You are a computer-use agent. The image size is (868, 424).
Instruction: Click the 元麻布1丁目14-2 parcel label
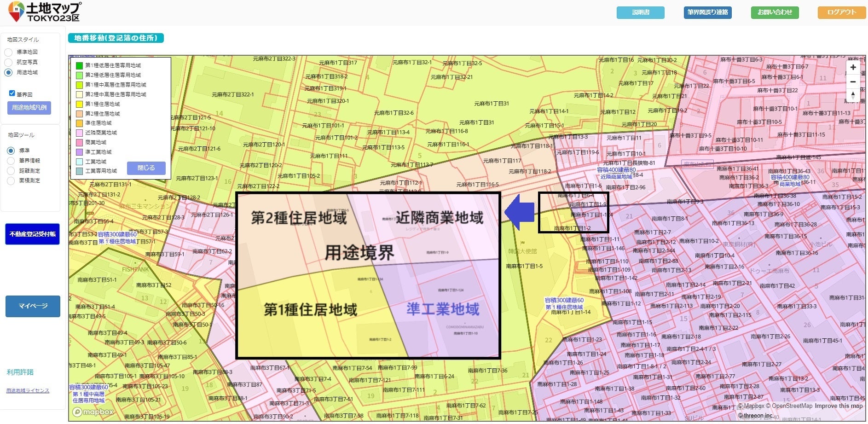[594, 95]
